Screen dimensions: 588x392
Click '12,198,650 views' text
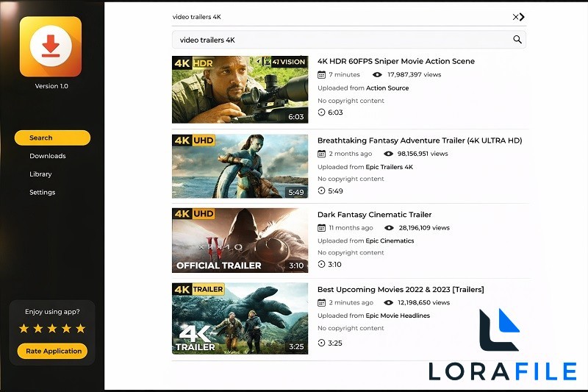tap(424, 302)
